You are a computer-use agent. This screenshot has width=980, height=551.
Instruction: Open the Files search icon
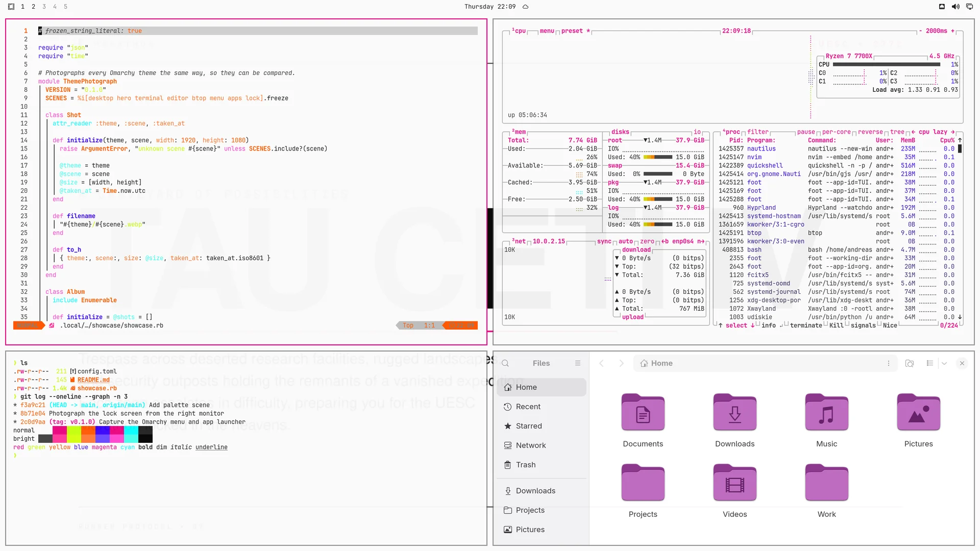pos(505,363)
